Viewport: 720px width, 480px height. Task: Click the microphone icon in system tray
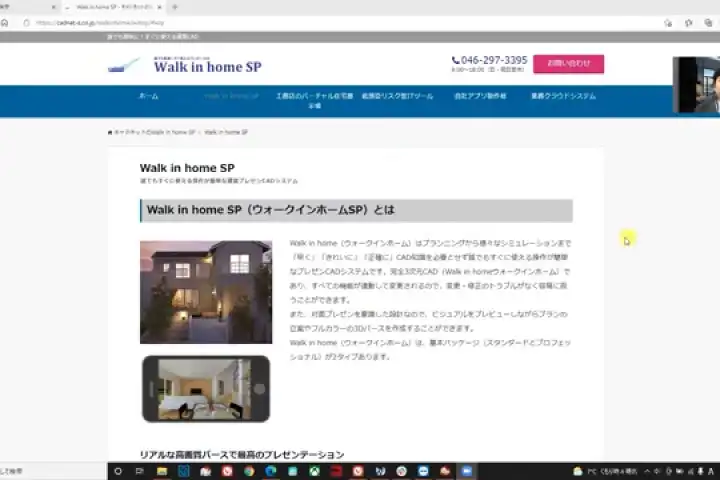click(x=701, y=471)
